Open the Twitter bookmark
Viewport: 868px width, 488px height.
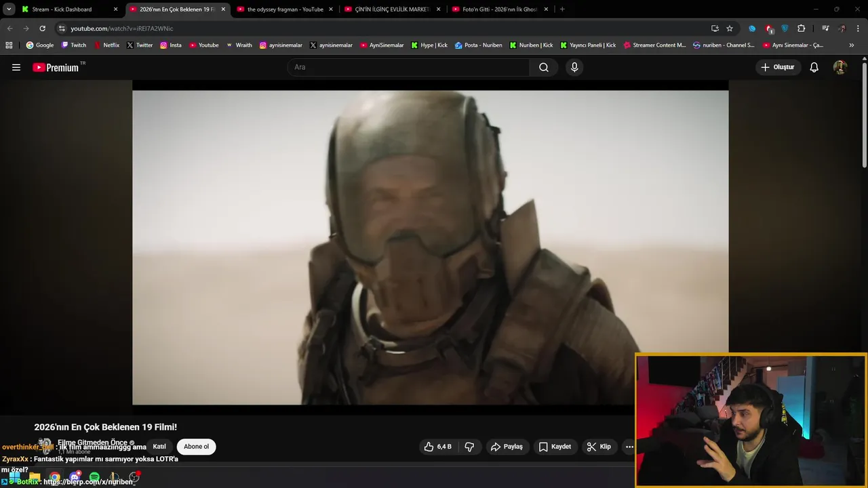(140, 45)
